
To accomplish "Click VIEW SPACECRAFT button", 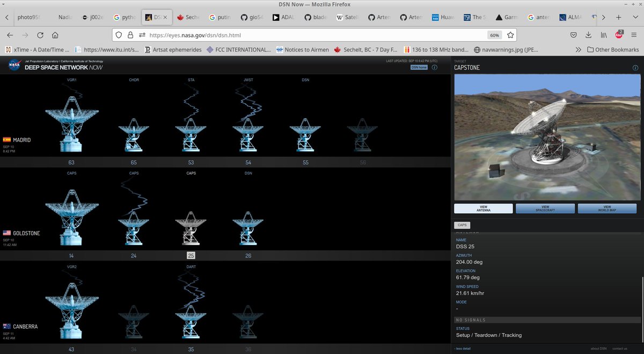I will [545, 208].
